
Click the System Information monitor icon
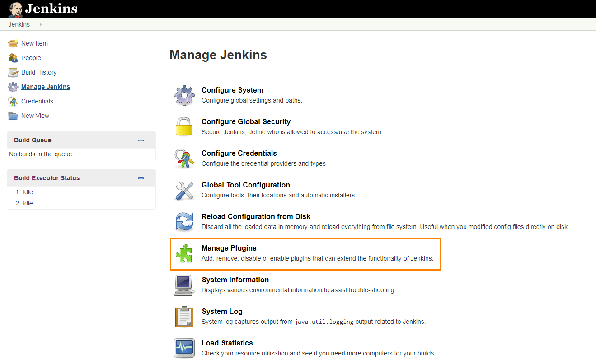184,285
